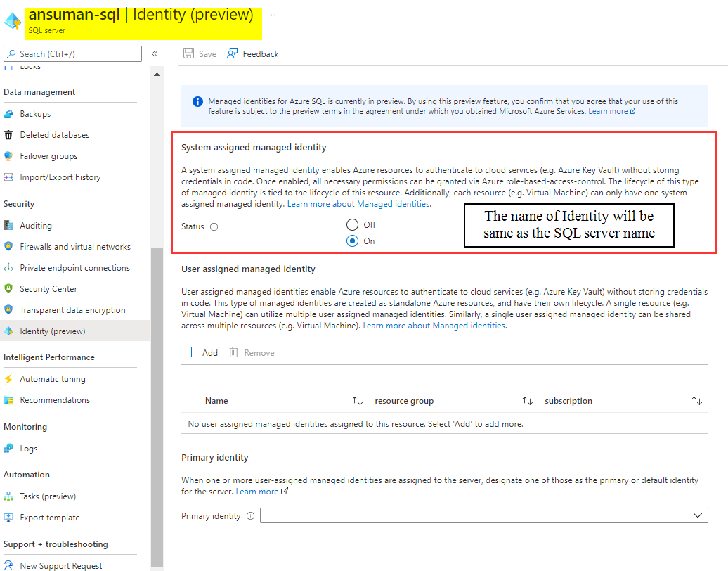
Task: Click the subscription column header
Action: [568, 401]
